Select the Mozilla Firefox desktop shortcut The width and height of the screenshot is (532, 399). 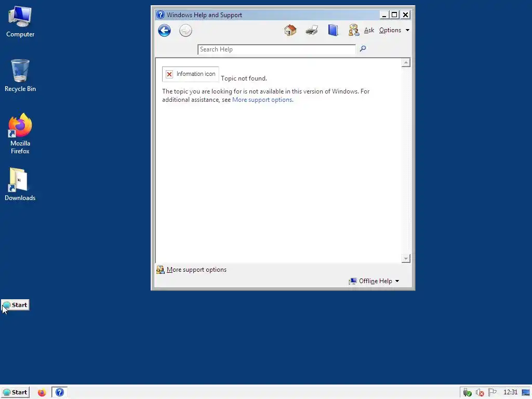point(20,134)
